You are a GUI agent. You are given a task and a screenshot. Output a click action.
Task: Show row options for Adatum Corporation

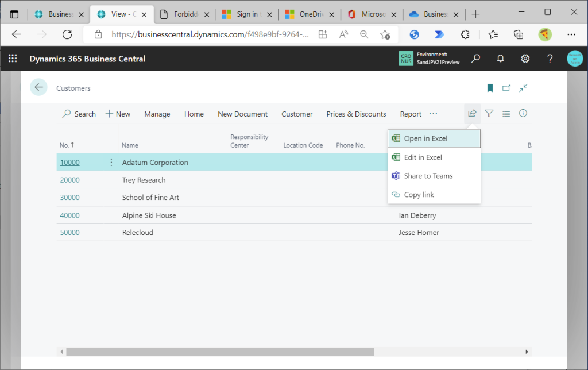(x=111, y=162)
